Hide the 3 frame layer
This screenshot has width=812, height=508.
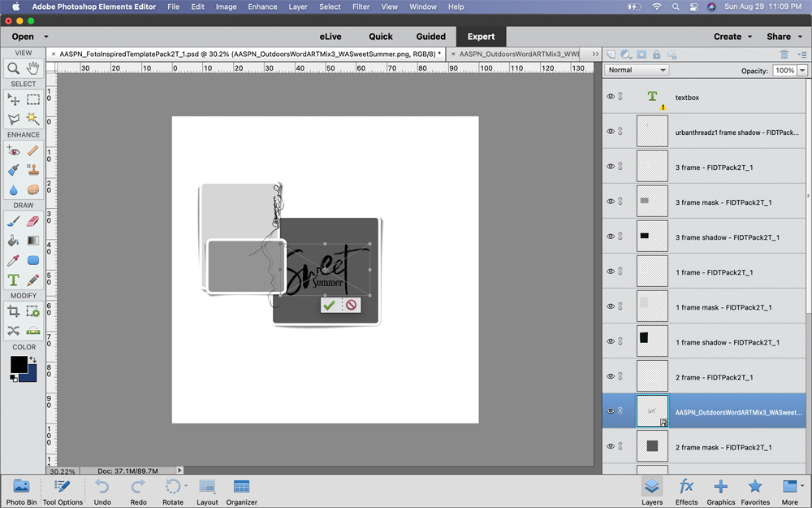[x=611, y=167]
